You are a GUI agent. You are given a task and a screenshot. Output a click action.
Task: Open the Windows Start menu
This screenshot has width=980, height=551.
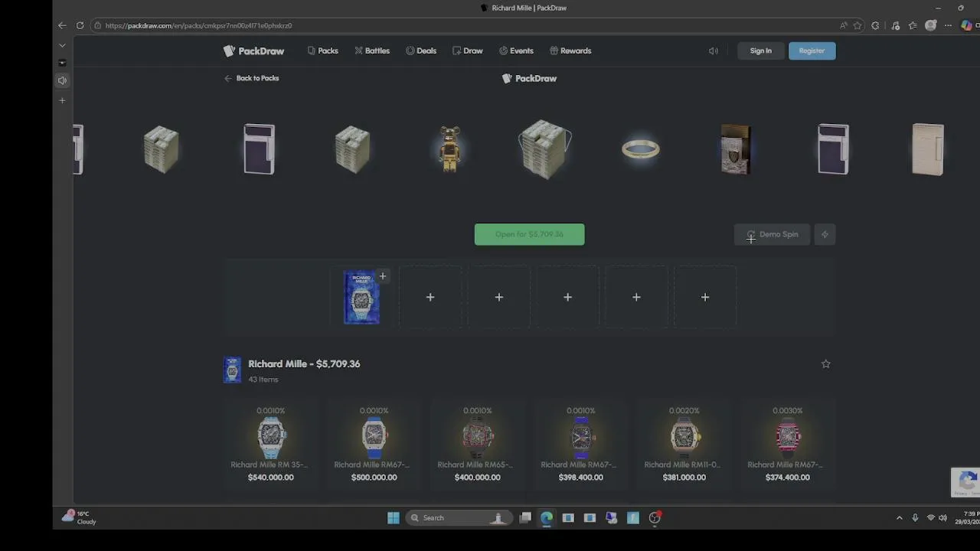[394, 518]
